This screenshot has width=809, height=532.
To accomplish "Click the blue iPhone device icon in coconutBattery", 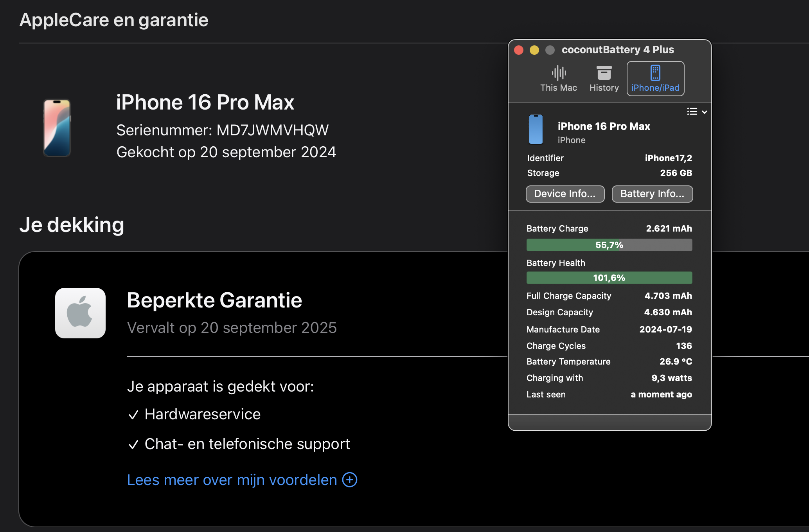I will 536,129.
